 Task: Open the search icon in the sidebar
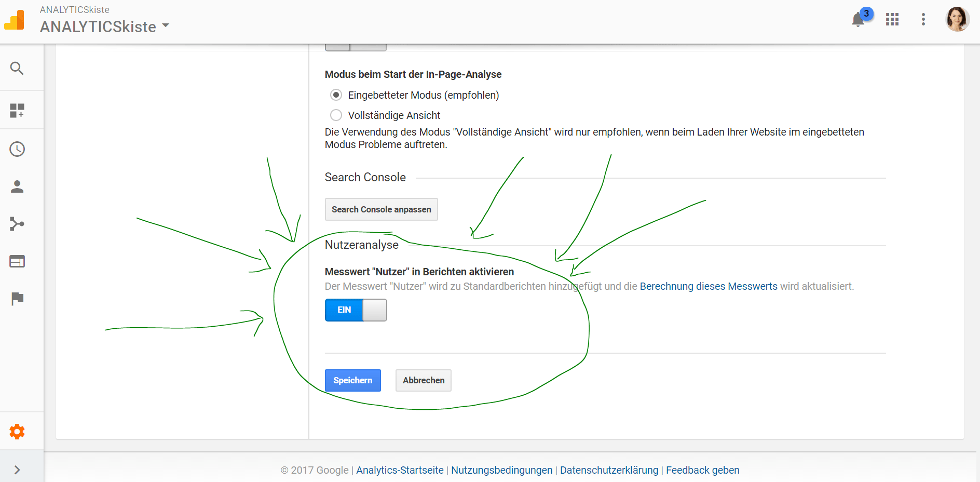pyautogui.click(x=17, y=69)
